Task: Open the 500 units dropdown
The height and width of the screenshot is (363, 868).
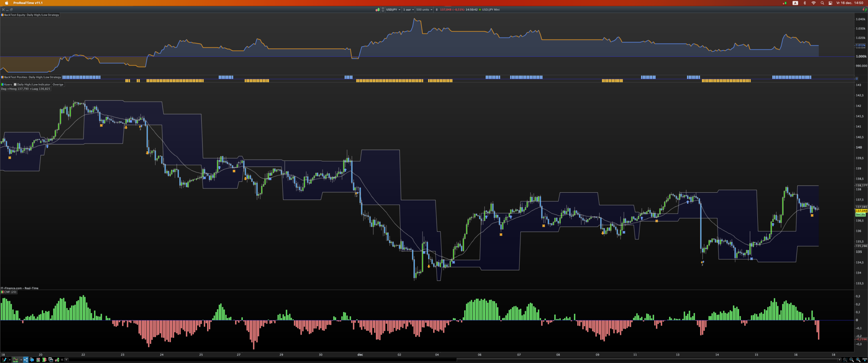Action: pos(424,9)
